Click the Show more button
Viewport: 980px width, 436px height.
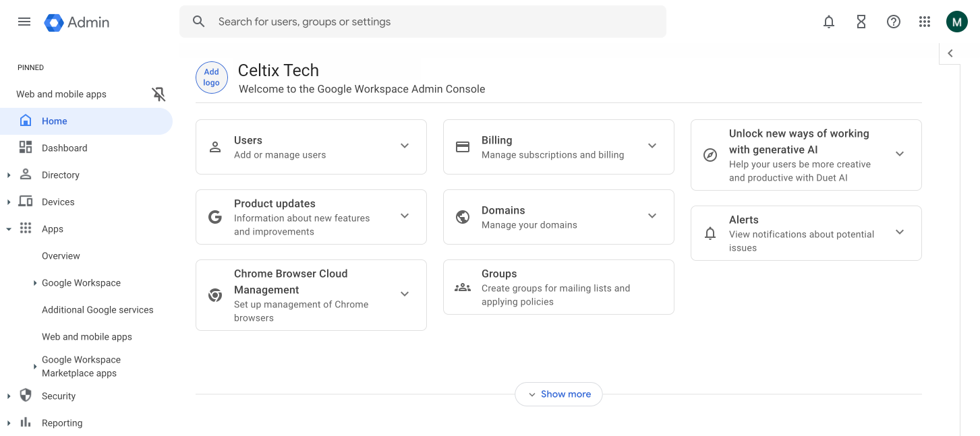(558, 394)
